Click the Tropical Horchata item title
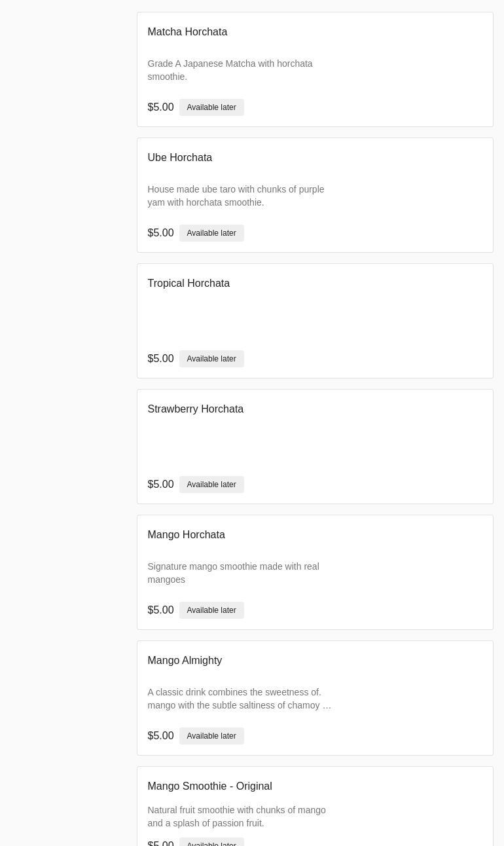 click(189, 284)
